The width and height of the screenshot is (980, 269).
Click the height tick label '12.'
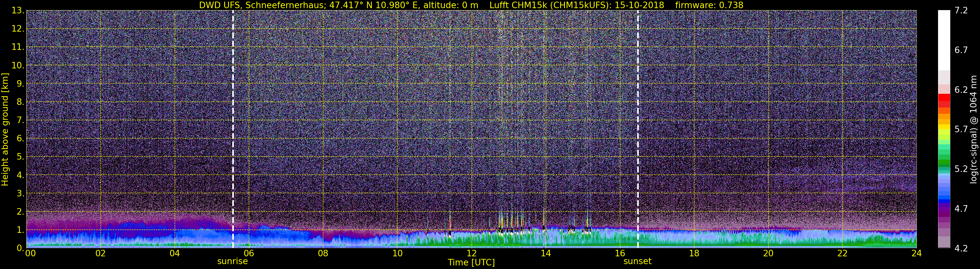click(x=18, y=29)
